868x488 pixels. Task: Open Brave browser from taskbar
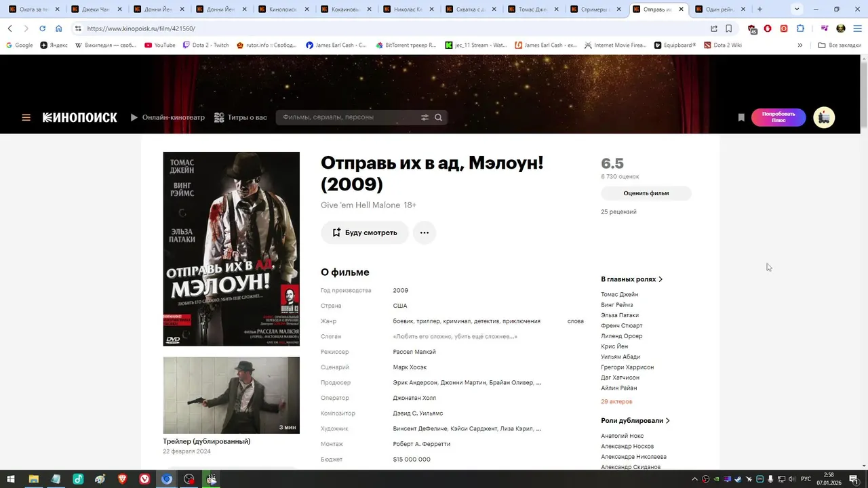[x=122, y=479]
